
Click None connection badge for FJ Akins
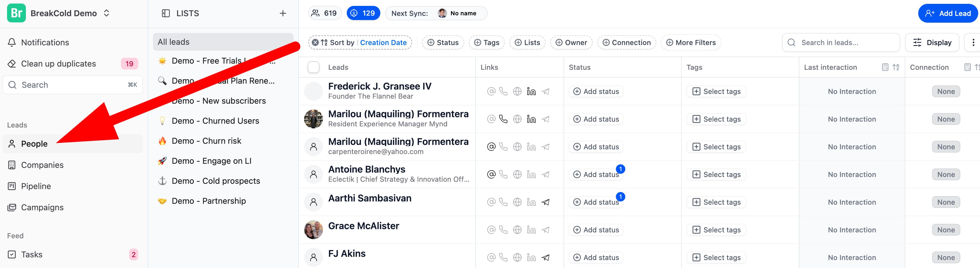click(946, 258)
